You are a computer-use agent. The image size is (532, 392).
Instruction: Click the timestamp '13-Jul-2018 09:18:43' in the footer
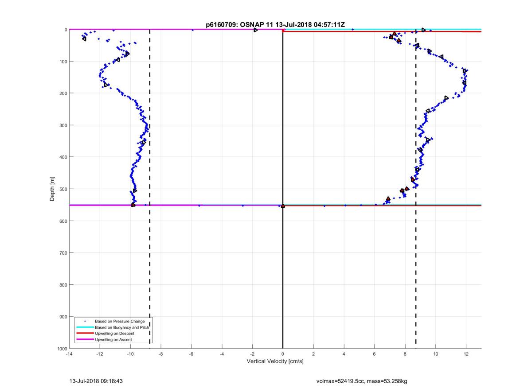(96, 380)
